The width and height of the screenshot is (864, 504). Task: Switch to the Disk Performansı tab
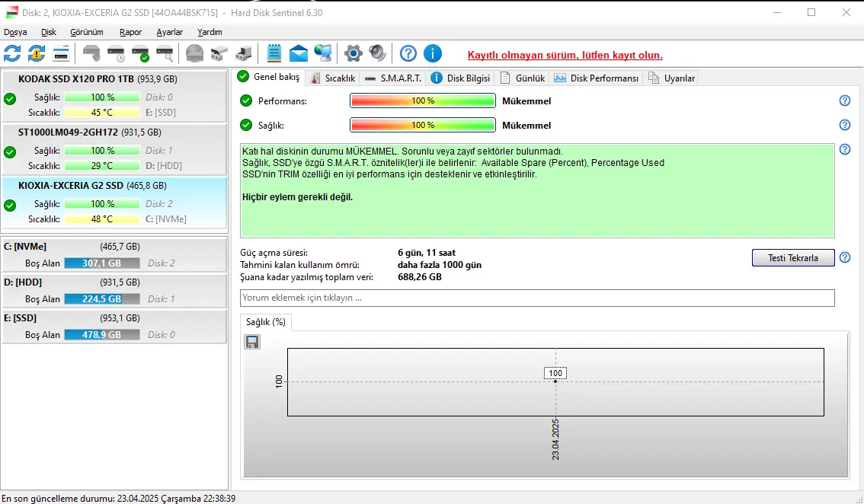[x=597, y=78]
